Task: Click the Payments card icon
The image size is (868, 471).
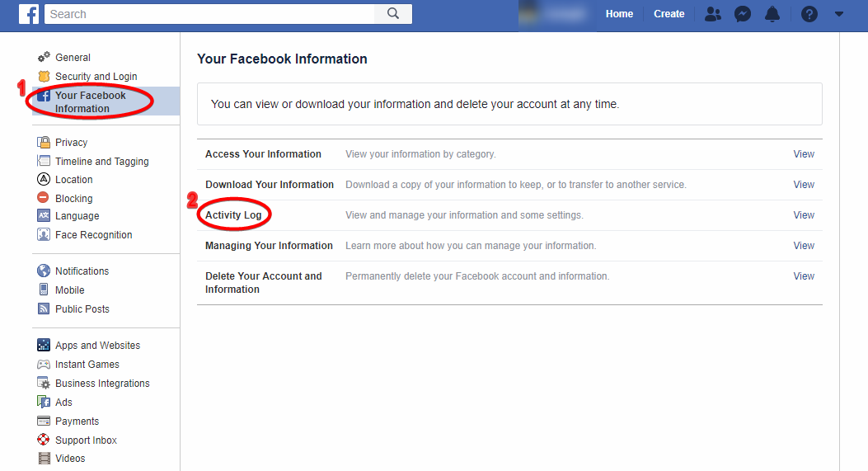Action: point(44,421)
